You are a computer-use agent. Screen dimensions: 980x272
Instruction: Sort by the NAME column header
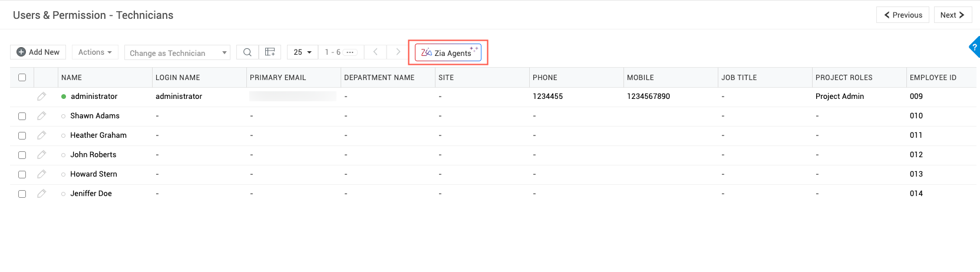pos(72,78)
